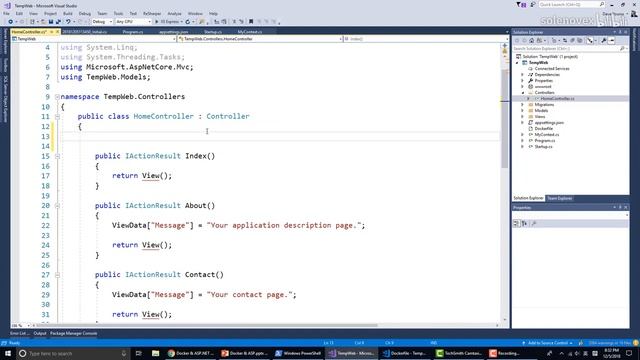Open Task View on the taskbar
Image resolution: width=640 pixels, height=360 pixels.
click(x=138, y=353)
